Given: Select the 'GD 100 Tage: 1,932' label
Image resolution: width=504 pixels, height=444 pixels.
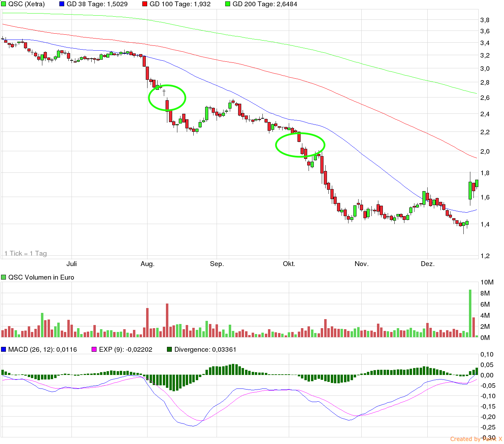Looking at the screenshot, I should pyautogui.click(x=180, y=4).
